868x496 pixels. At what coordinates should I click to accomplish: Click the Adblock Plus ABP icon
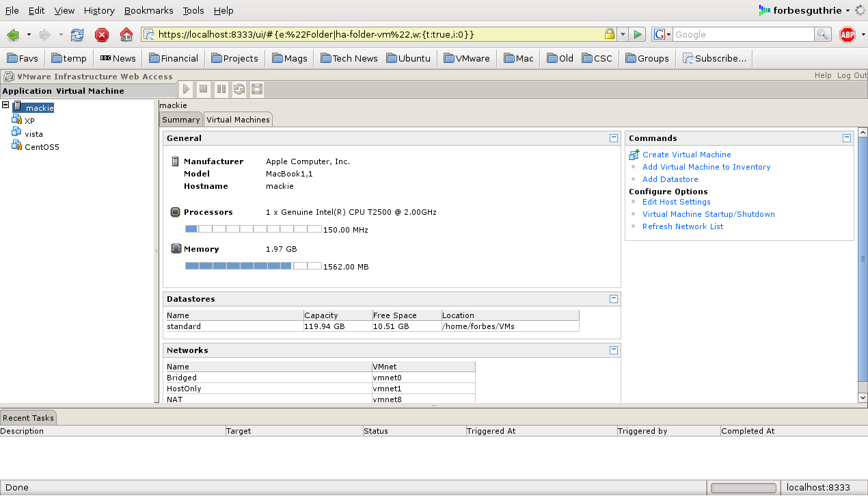tap(847, 35)
